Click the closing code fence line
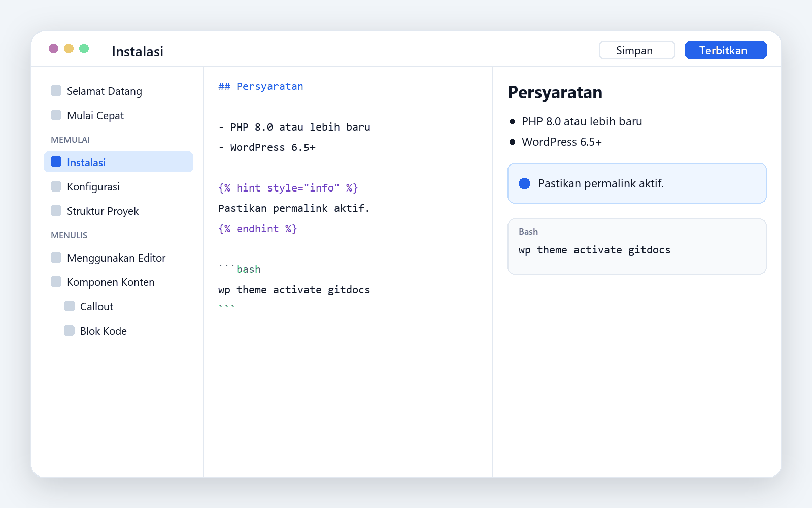 [x=227, y=308]
